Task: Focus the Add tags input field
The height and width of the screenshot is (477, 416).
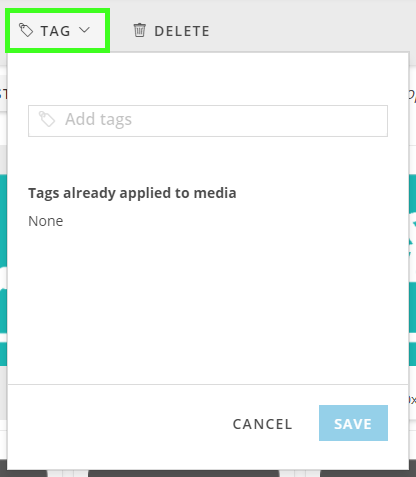Action: (x=208, y=121)
